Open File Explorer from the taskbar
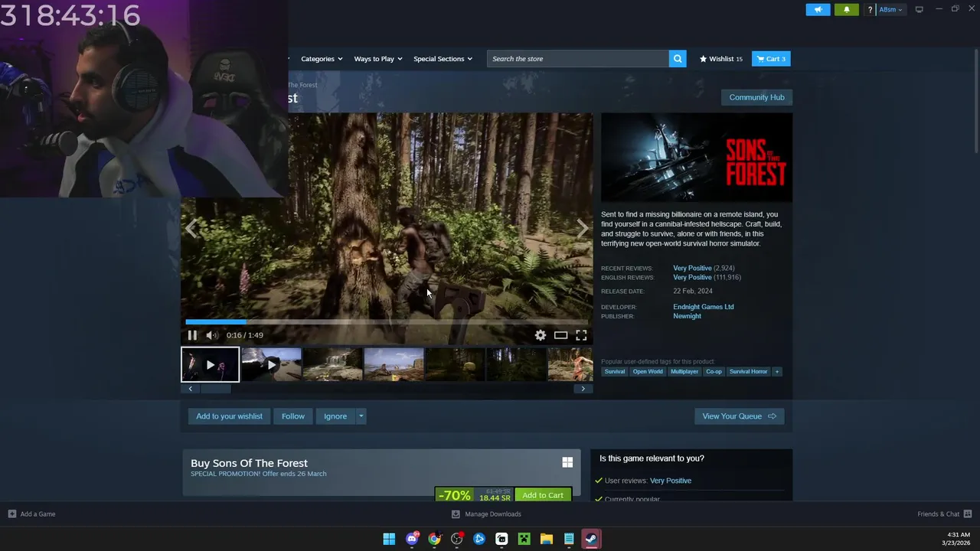The width and height of the screenshot is (980, 551). click(547, 540)
